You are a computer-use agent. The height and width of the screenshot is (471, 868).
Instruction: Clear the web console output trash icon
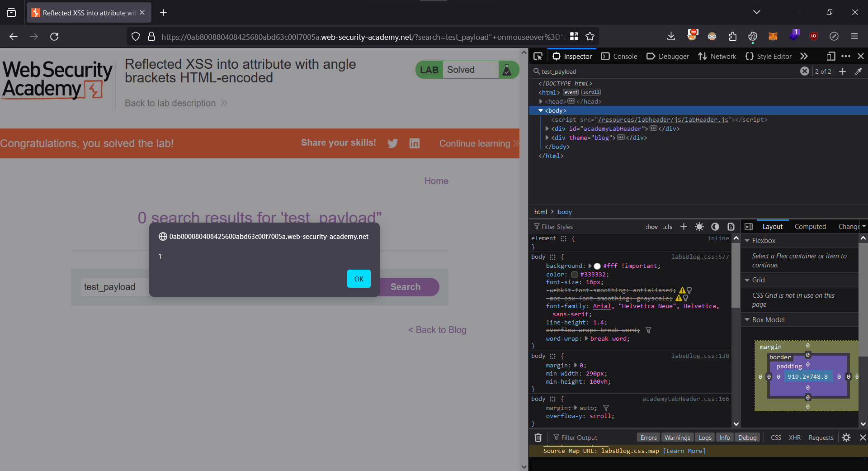pos(538,438)
